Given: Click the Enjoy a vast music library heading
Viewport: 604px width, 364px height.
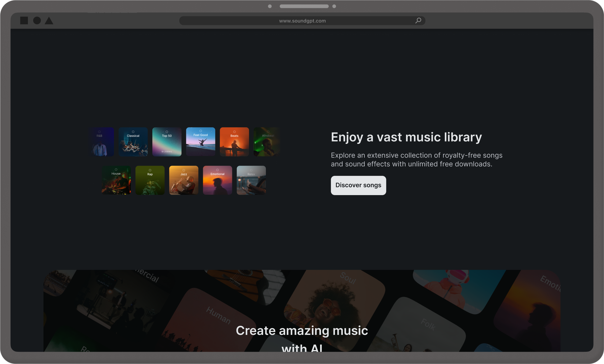Looking at the screenshot, I should [406, 137].
